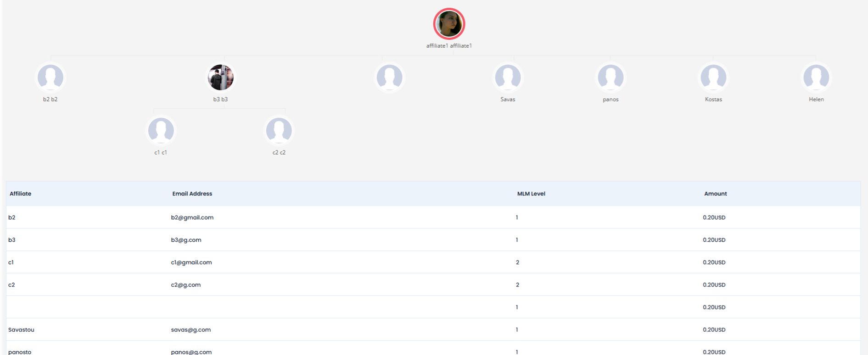Click the affiliate1 root profile photo
Viewport: 868px width, 355px height.
(x=449, y=24)
